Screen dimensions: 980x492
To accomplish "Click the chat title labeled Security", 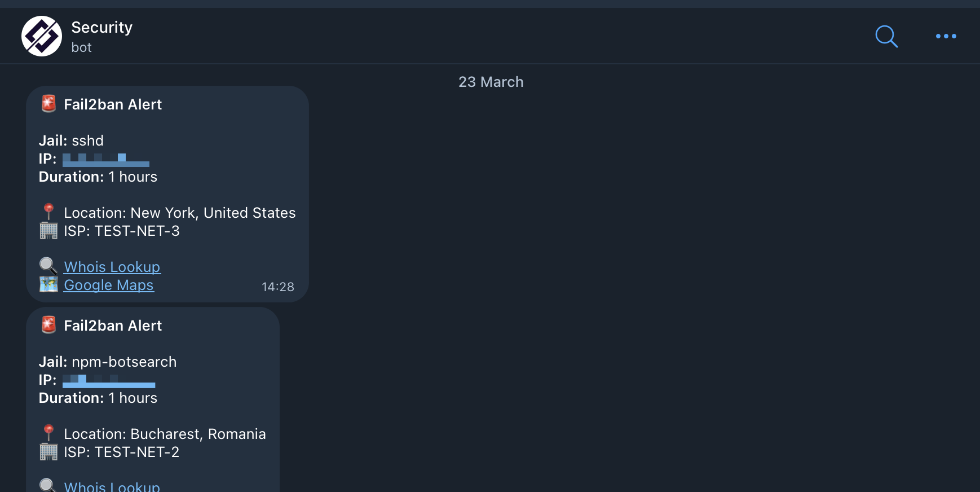I will (101, 27).
